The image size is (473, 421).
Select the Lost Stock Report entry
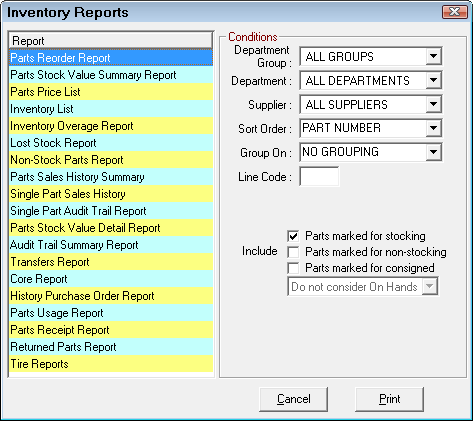[111, 143]
